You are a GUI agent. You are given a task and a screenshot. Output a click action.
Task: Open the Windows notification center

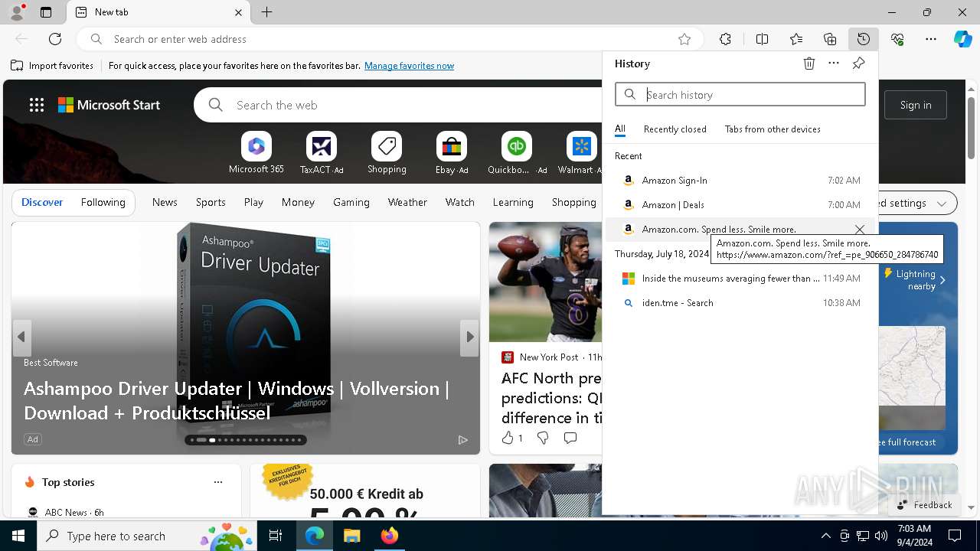(955, 536)
